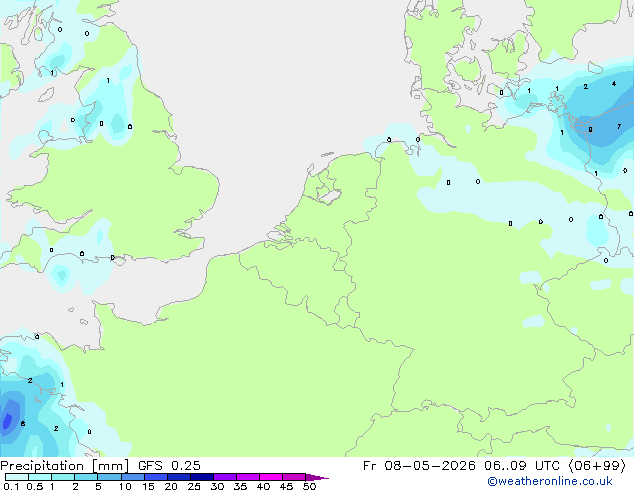
Task: Click the precipitation value '7' on map
Action: coord(619,127)
